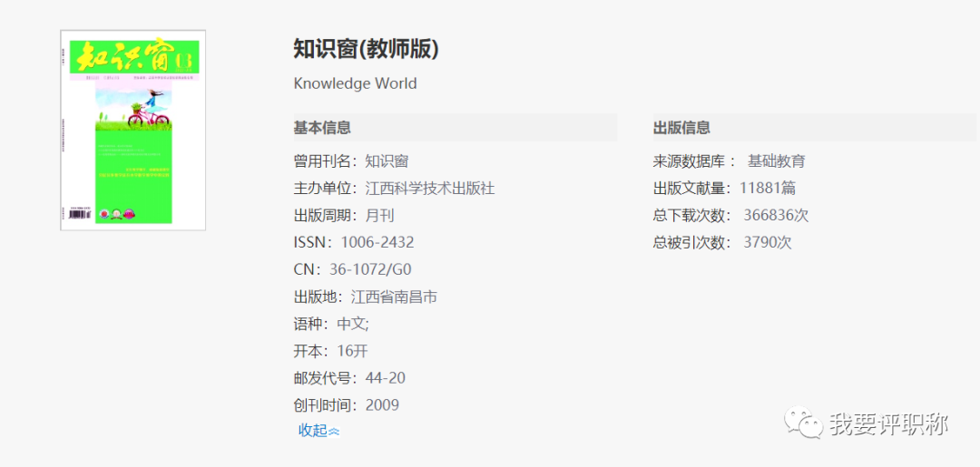Select the ISSN value 1006-2432
980x467 pixels.
tap(377, 242)
